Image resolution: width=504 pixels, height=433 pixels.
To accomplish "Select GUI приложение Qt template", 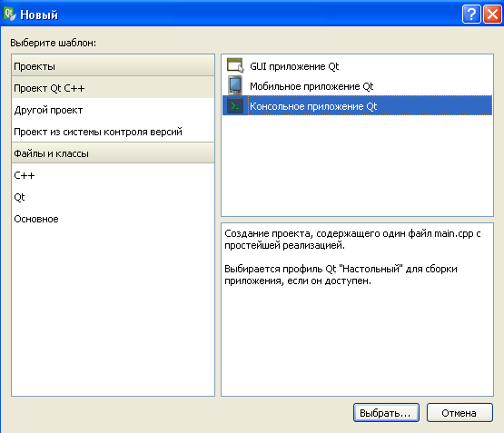I will (357, 66).
